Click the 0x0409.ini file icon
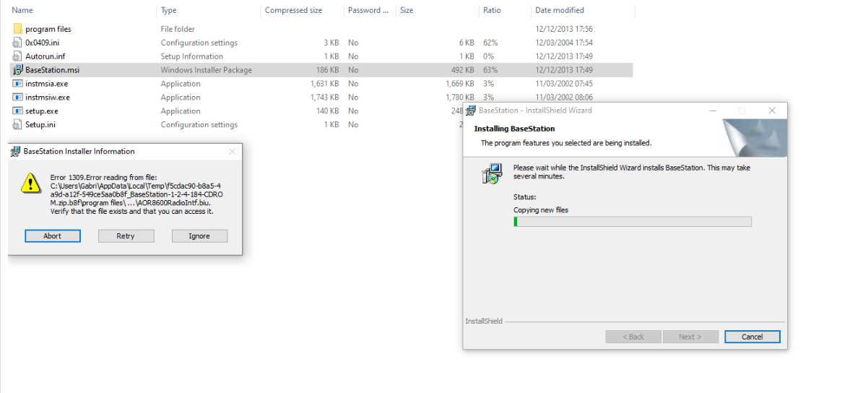The image size is (868, 393). tap(17, 43)
